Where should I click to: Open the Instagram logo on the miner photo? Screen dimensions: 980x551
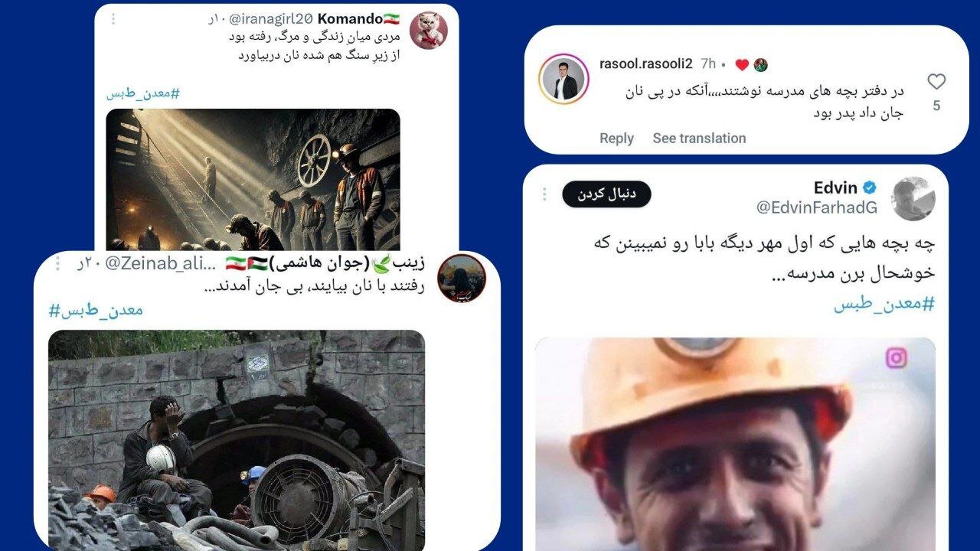click(x=897, y=358)
